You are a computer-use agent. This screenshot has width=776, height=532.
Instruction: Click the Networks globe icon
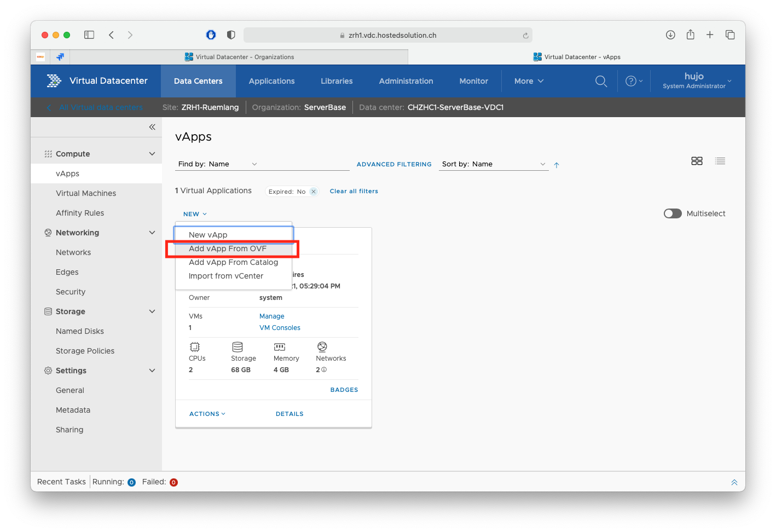[322, 347]
